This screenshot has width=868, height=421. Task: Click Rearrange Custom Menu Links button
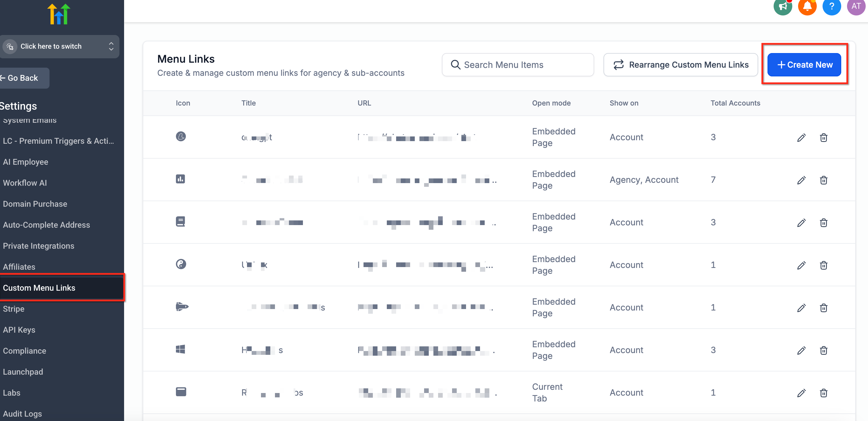[x=680, y=65]
